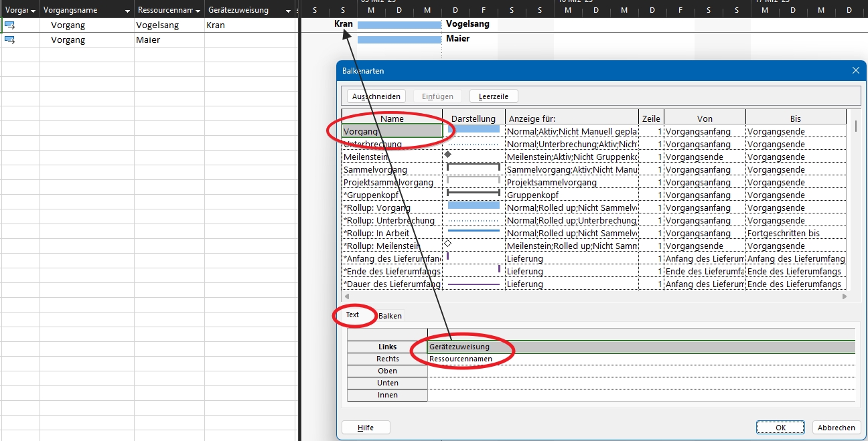Select 'Meilenstein' row name
The image size is (868, 441).
point(392,157)
